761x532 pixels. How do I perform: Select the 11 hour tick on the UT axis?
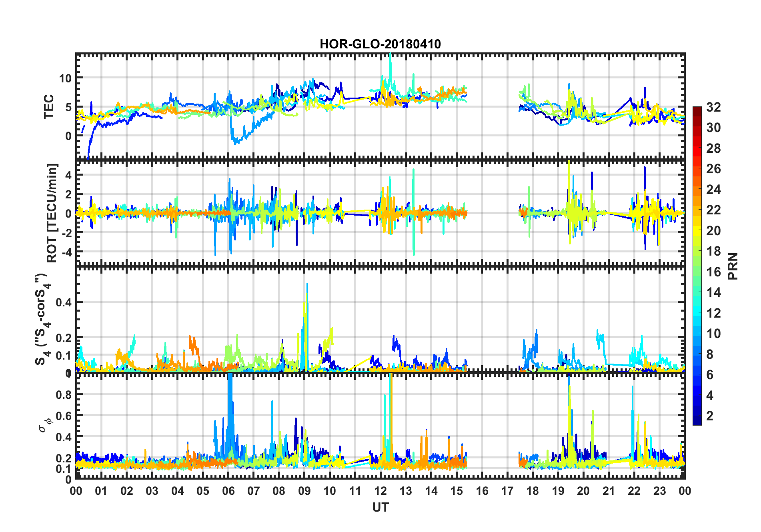click(x=355, y=491)
